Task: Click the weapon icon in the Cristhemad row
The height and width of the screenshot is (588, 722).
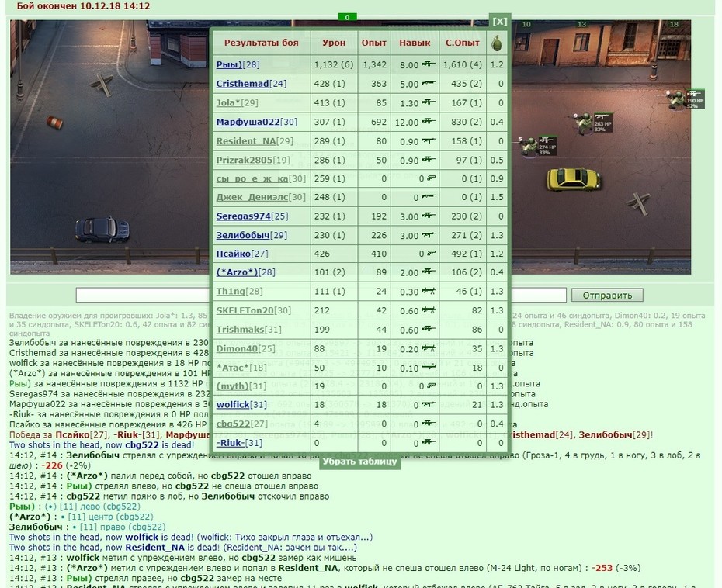Action: [x=429, y=83]
